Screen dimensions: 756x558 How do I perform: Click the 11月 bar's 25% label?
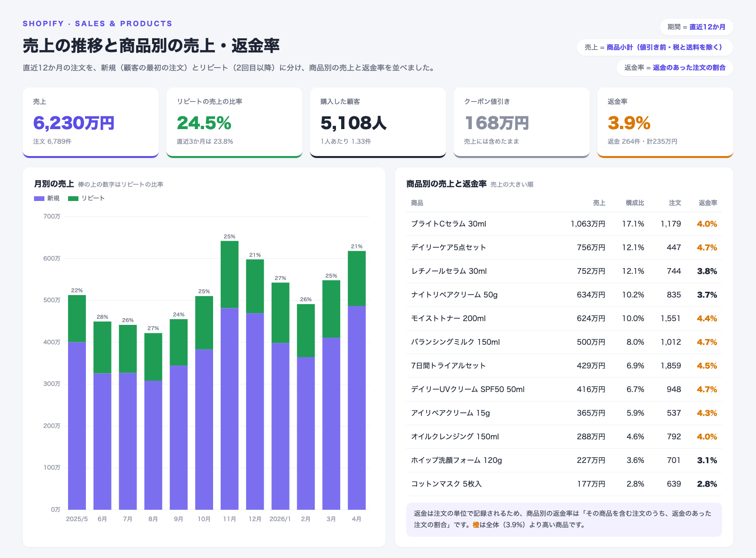coord(230,236)
